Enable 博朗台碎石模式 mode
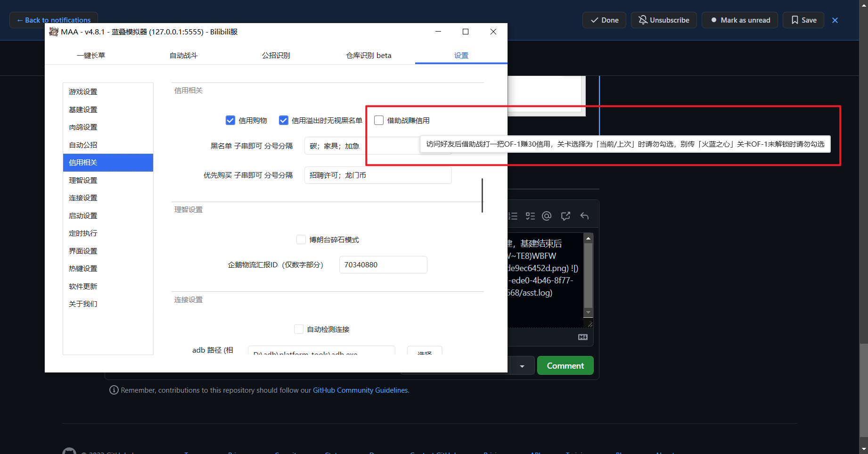The height and width of the screenshot is (454, 868). [301, 239]
